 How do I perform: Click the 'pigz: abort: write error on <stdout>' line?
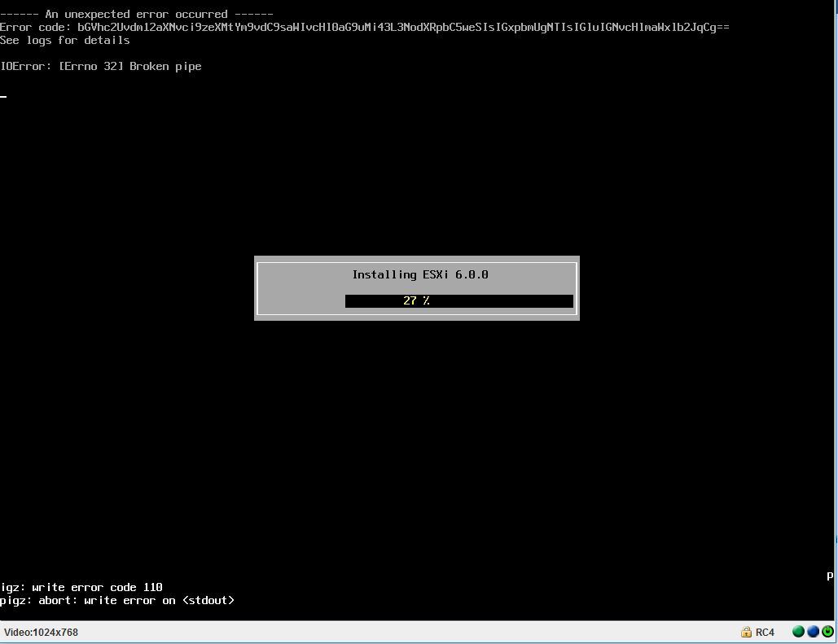117,601
